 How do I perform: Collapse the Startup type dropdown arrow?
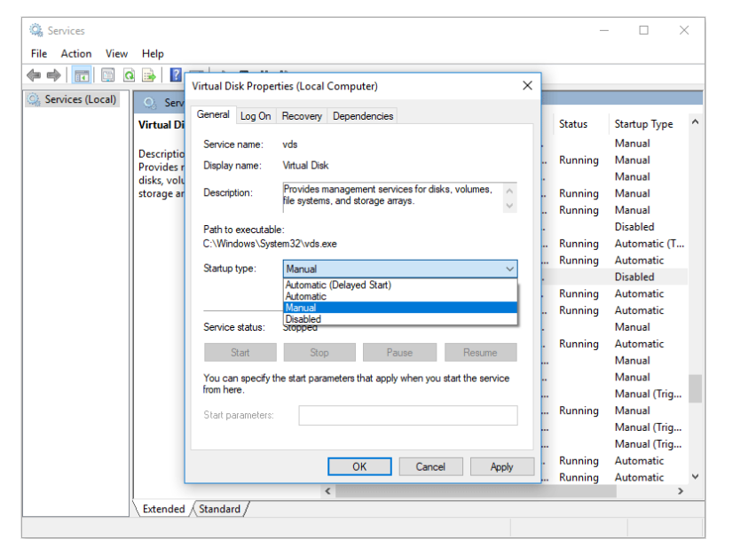pyautogui.click(x=509, y=269)
